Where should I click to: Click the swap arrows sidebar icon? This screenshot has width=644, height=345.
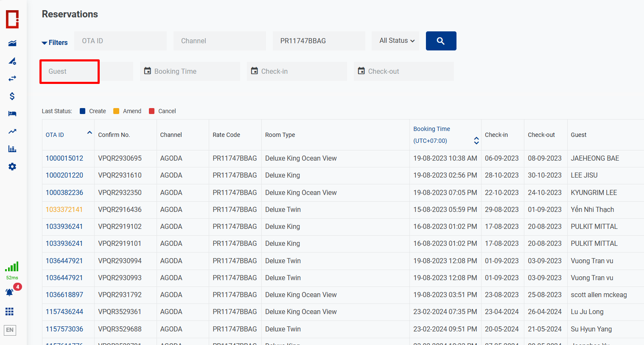coord(12,78)
